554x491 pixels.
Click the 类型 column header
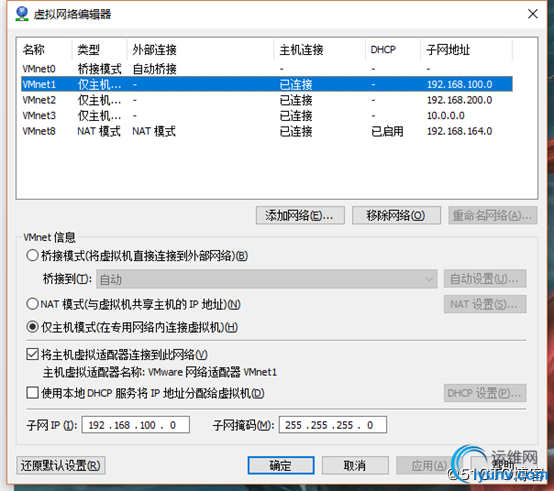[x=100, y=49]
